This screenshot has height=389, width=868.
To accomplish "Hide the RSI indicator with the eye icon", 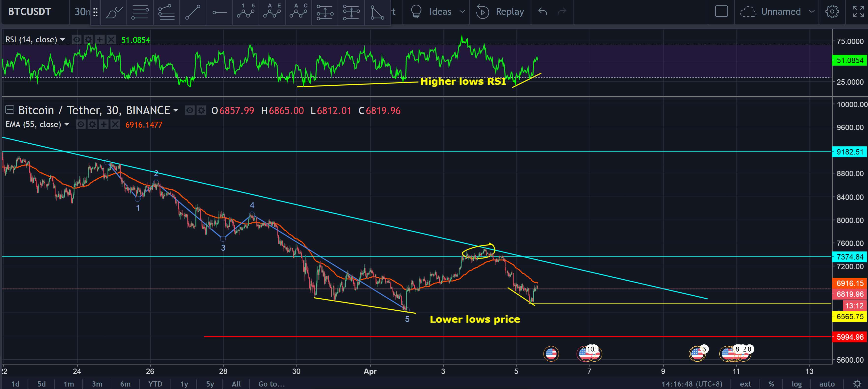I will coord(77,40).
